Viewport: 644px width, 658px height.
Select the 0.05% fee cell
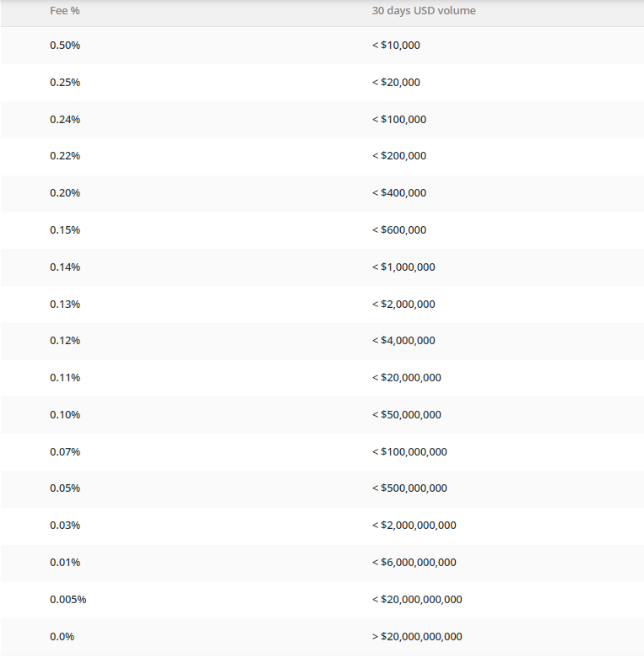pos(65,488)
